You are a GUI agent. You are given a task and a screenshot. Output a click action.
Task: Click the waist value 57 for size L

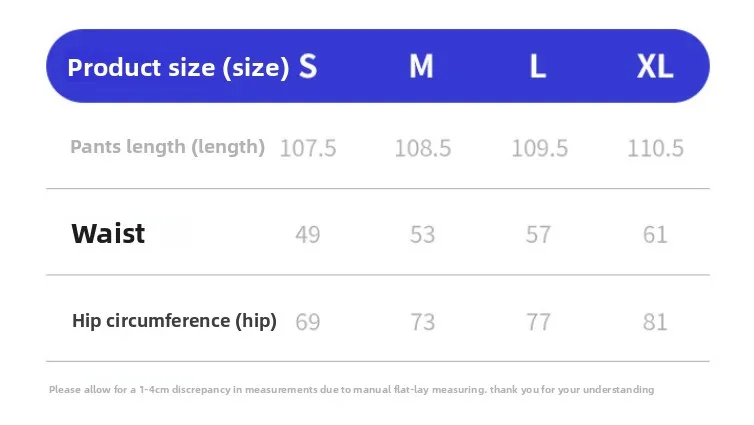[538, 235]
